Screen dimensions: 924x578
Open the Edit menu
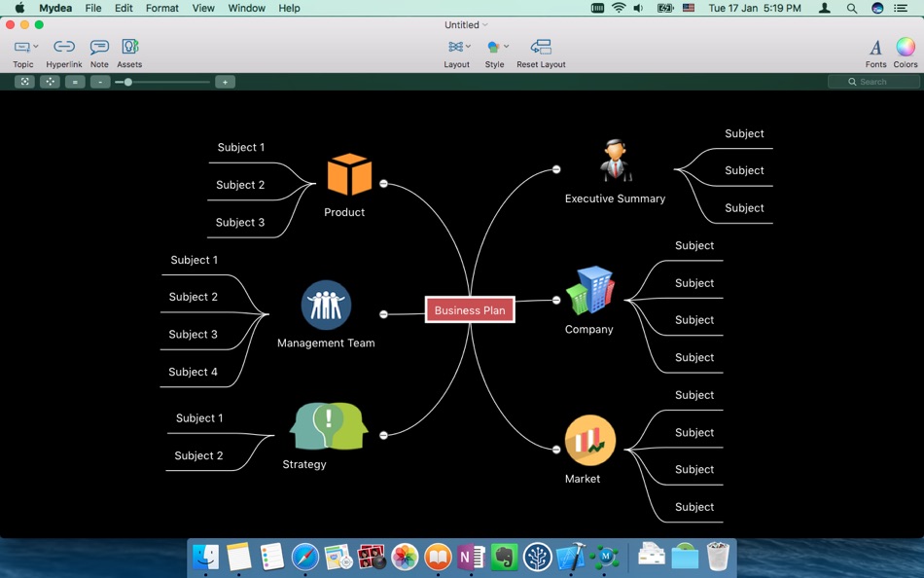point(124,8)
